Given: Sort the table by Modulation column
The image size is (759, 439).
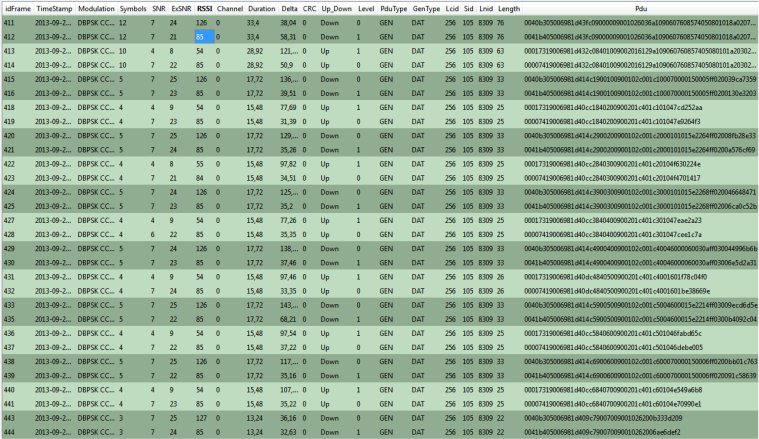Looking at the screenshot, I should (96, 7).
